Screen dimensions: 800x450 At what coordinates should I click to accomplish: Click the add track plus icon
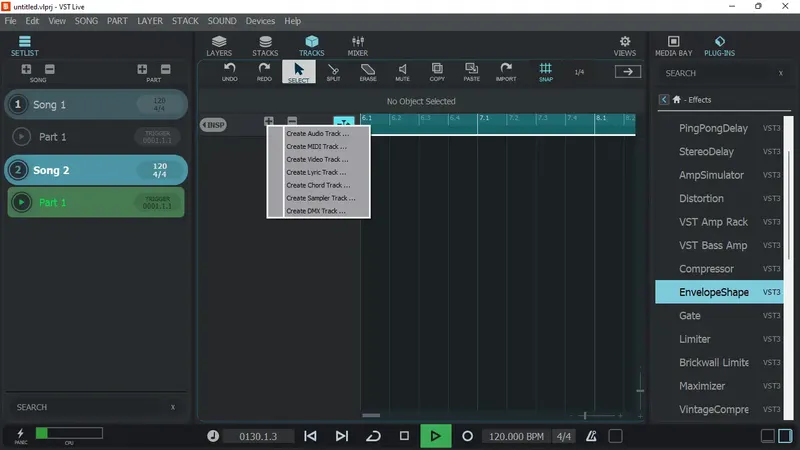tap(269, 121)
